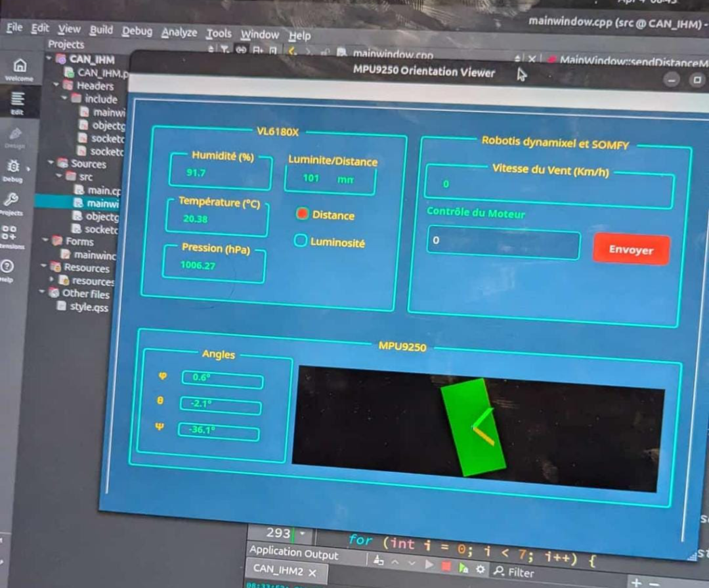Collapse the CAN_IHM project tree node
This screenshot has width=709, height=588.
pos(49,58)
